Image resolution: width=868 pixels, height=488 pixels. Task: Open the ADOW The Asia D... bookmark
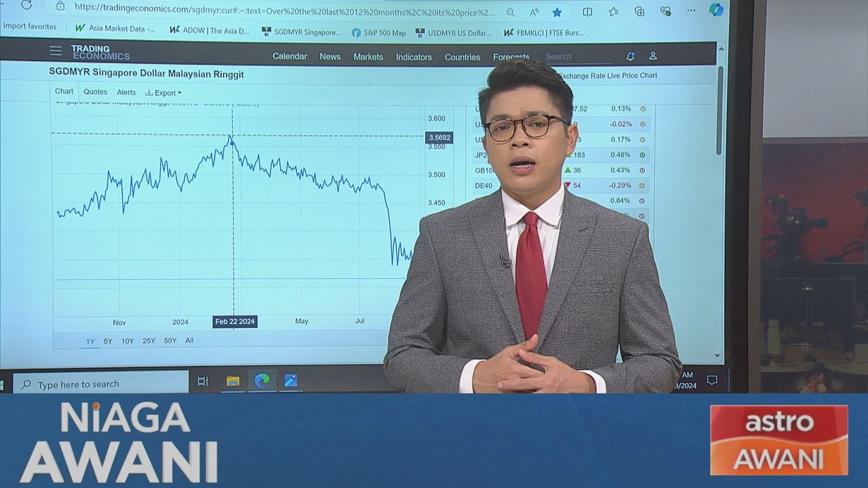(x=210, y=30)
